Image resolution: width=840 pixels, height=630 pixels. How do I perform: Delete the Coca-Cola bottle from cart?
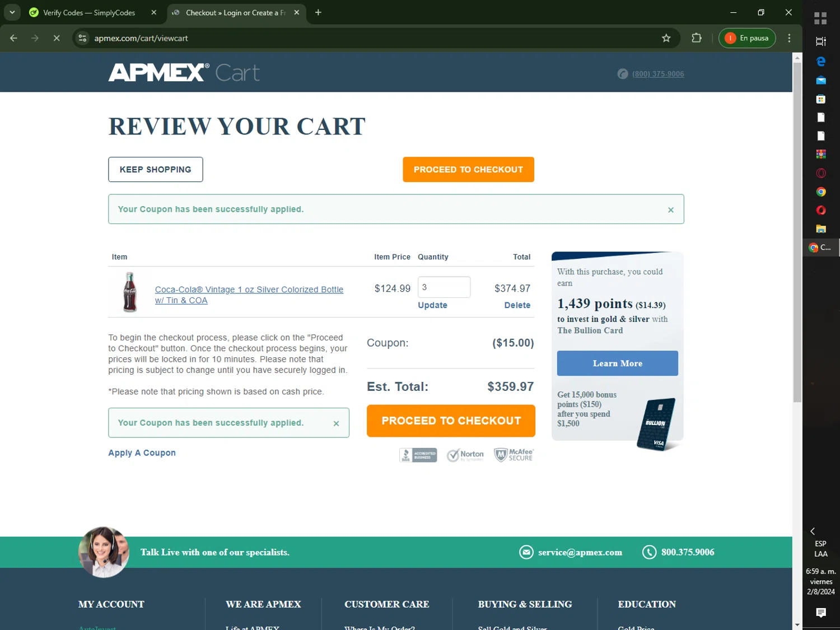coord(517,305)
